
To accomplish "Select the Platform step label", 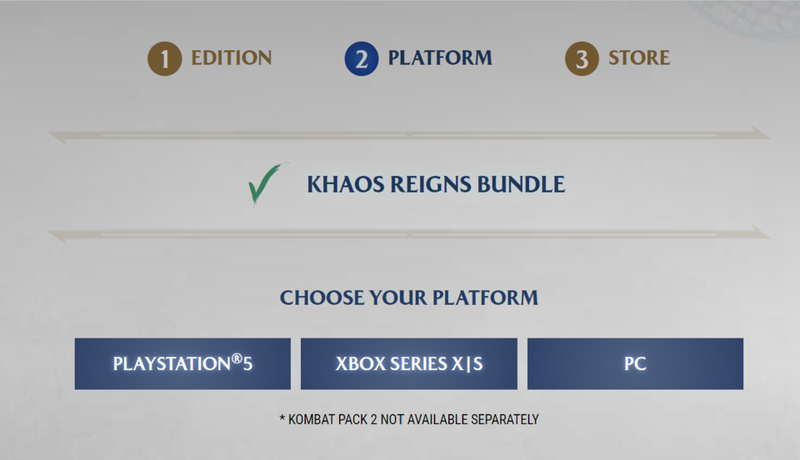I will point(440,58).
